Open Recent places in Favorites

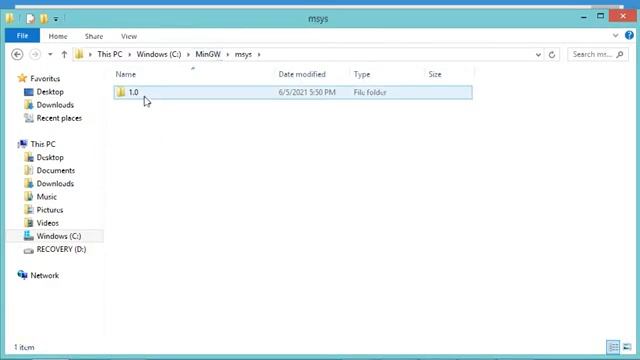pyautogui.click(x=59, y=118)
